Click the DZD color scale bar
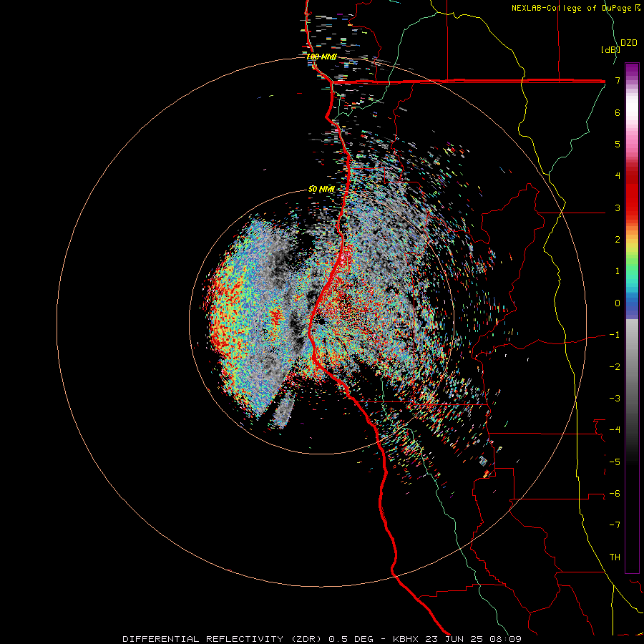Image resolution: width=644 pixels, height=644 pixels. click(632, 318)
